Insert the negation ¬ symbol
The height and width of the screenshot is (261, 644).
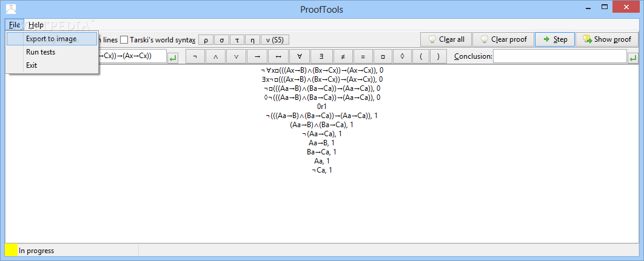pos(195,57)
